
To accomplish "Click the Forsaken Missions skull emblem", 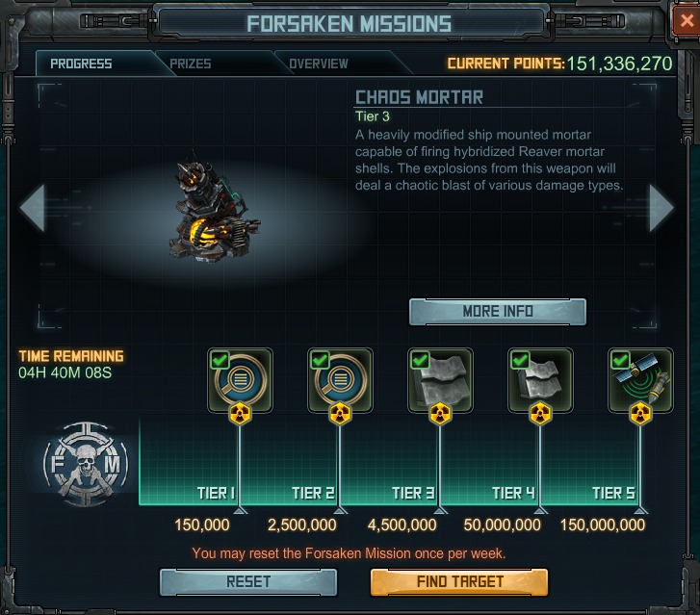I will tap(86, 464).
